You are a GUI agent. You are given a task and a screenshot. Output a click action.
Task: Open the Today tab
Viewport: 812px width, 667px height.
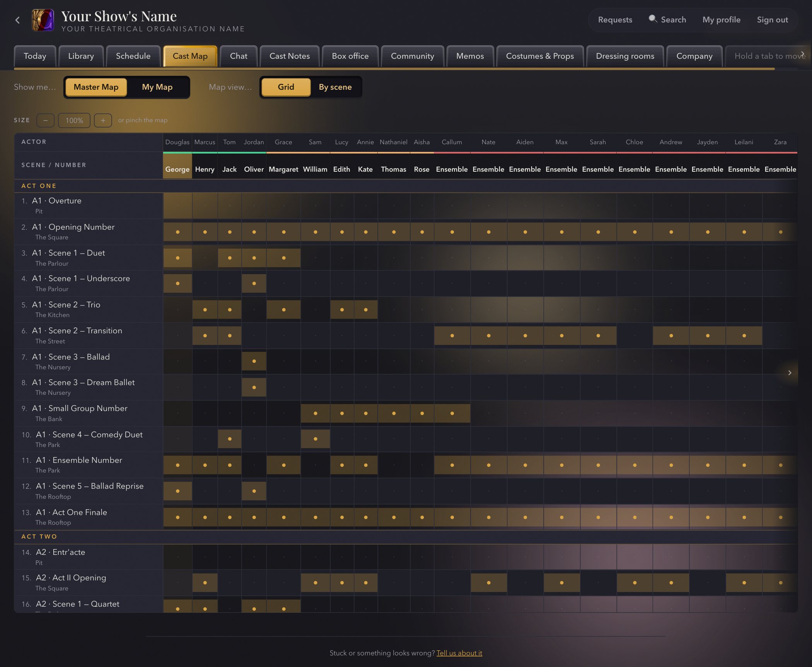pyautogui.click(x=35, y=56)
